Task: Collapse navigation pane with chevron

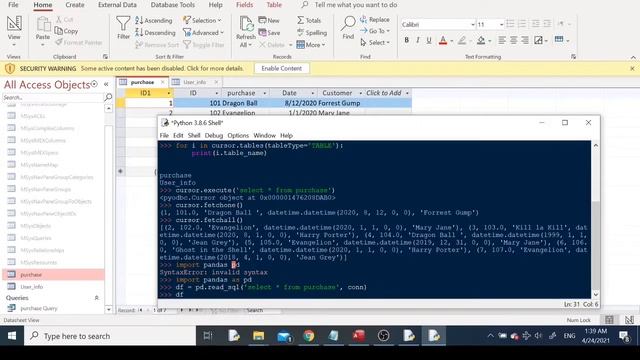Action: tap(106, 84)
